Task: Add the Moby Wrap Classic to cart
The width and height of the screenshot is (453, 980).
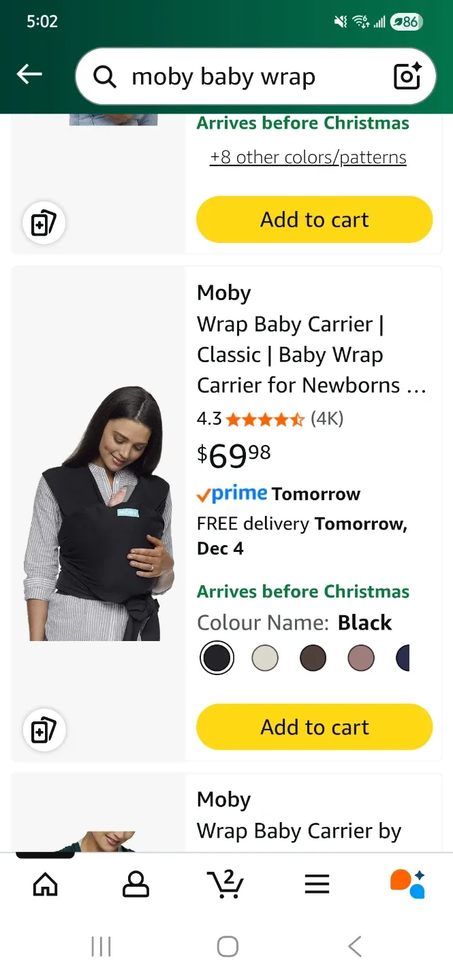Action: coord(314,727)
